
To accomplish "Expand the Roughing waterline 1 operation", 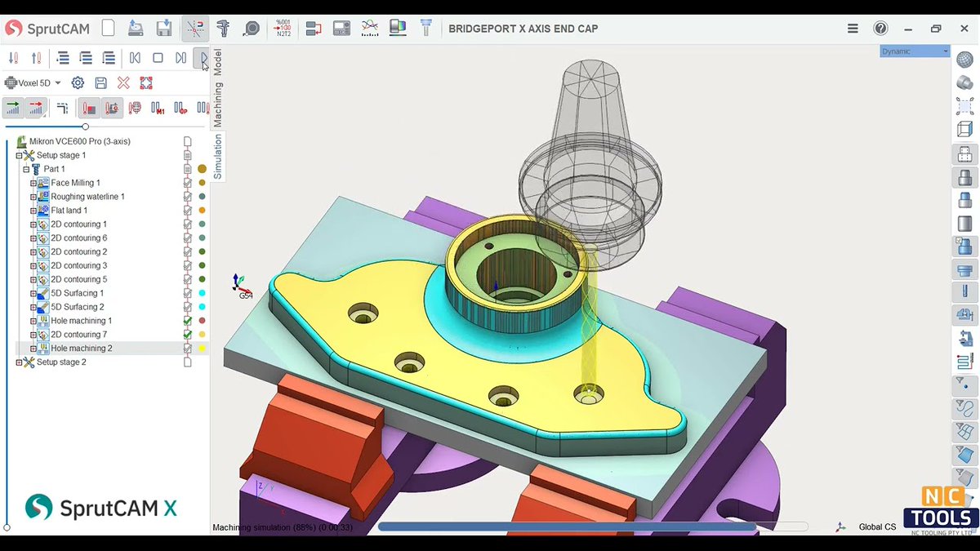I will [33, 197].
